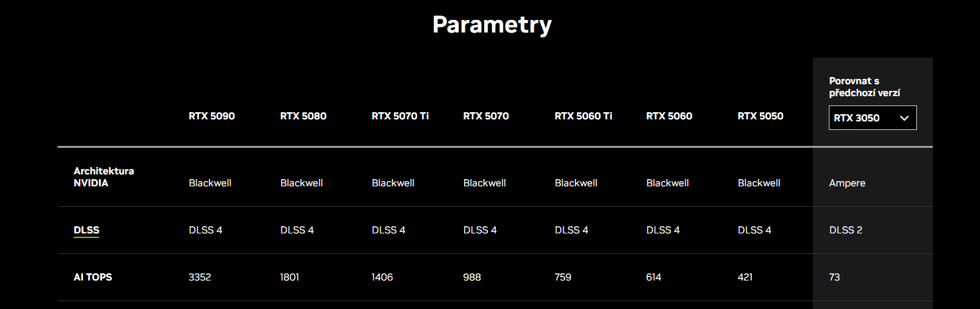Viewport: 980px width, 309px height.
Task: Click the Architektura NVIDIA row label
Action: point(103,177)
